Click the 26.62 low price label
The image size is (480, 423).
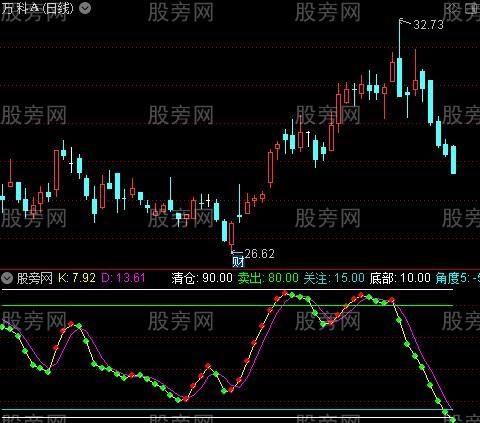tap(259, 254)
